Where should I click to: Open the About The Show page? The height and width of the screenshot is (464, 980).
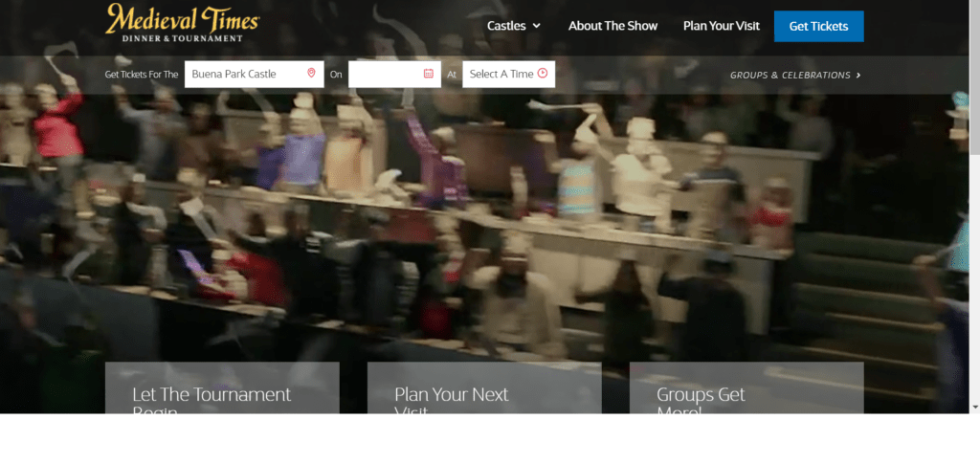point(612,26)
